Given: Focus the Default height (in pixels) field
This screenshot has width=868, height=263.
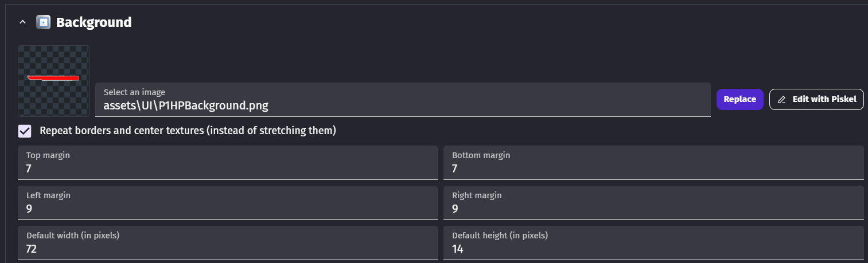Looking at the screenshot, I should tap(653, 243).
